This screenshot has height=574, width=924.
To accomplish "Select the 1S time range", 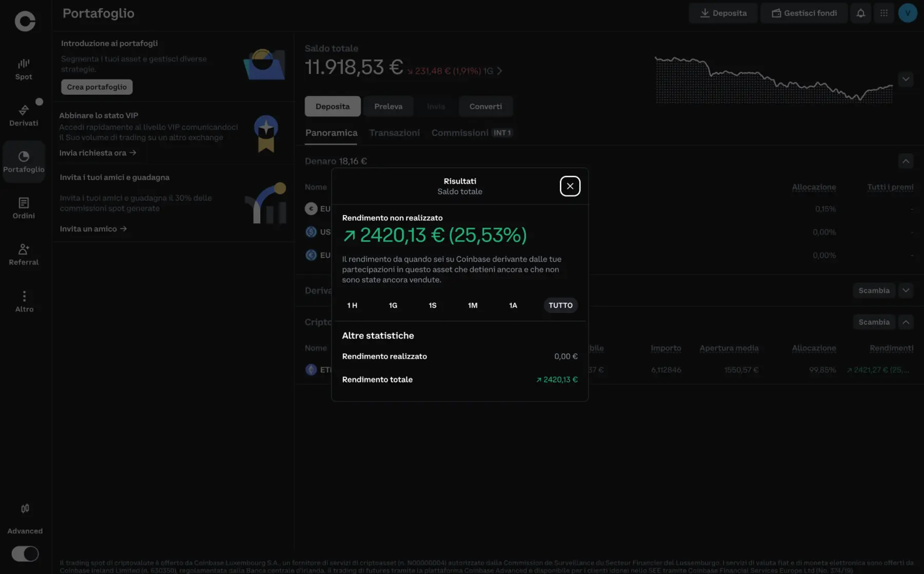I will pos(433,305).
